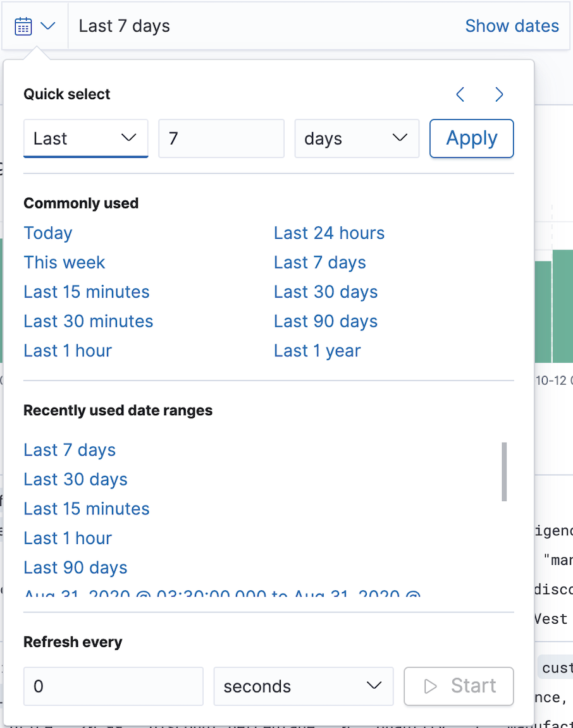
Task: Select This week from Commonly used
Action: 64,262
